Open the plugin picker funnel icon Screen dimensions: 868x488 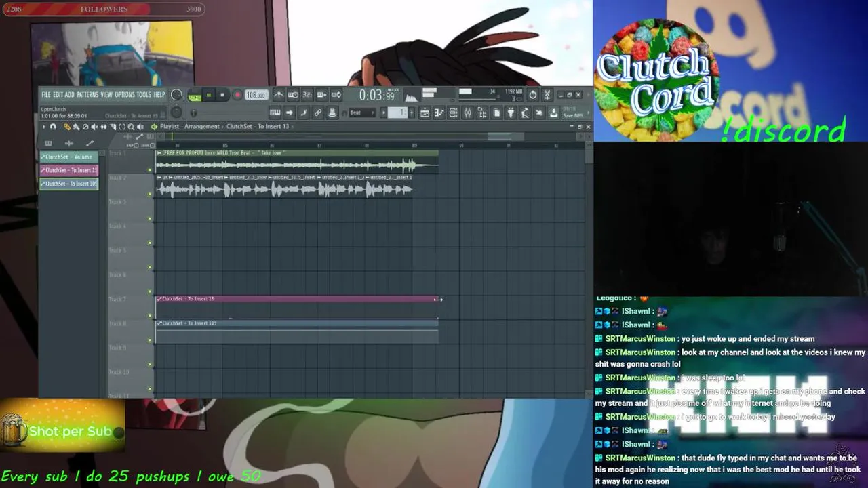[511, 113]
